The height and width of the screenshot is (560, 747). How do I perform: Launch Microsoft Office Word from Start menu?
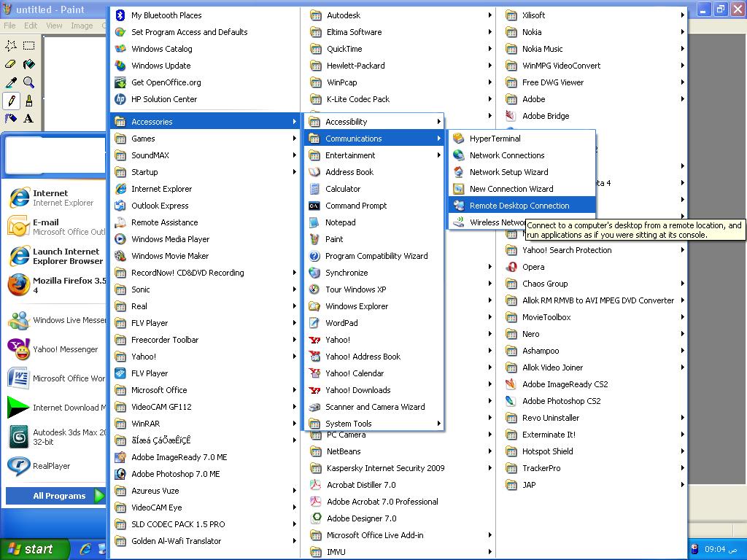pyautogui.click(x=55, y=378)
